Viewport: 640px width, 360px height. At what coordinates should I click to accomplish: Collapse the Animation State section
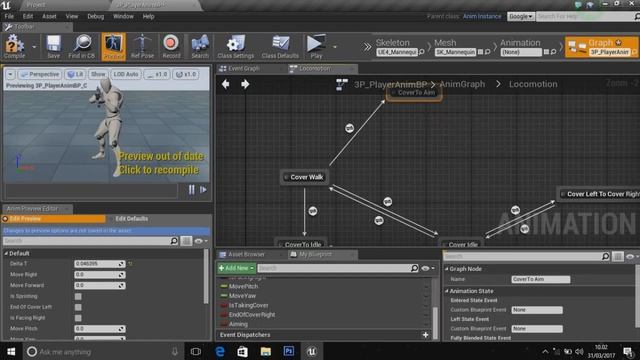click(x=447, y=291)
